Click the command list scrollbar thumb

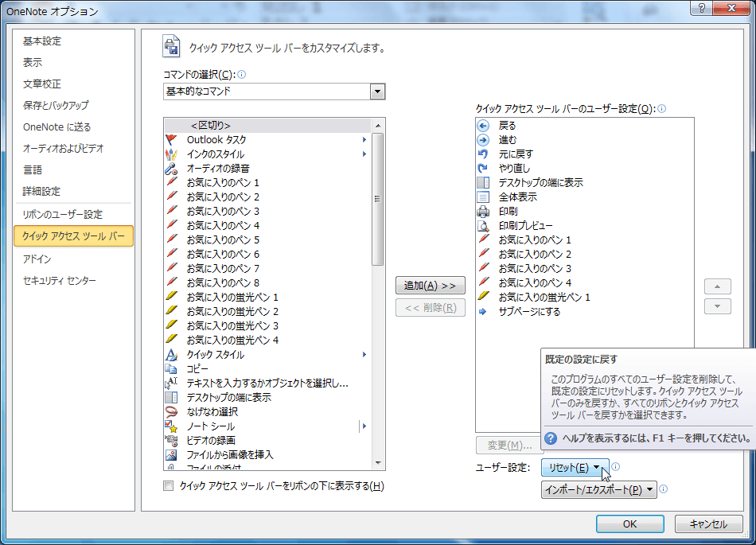click(x=378, y=199)
